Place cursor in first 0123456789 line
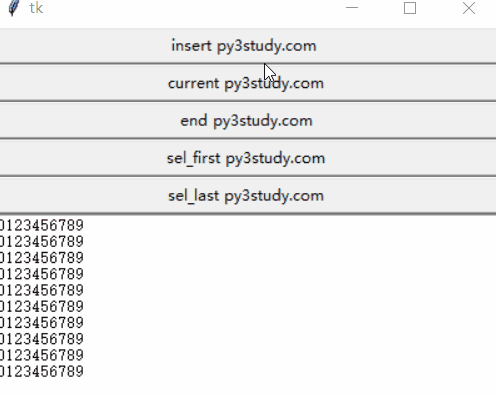This screenshot has width=496, height=395. [42, 225]
